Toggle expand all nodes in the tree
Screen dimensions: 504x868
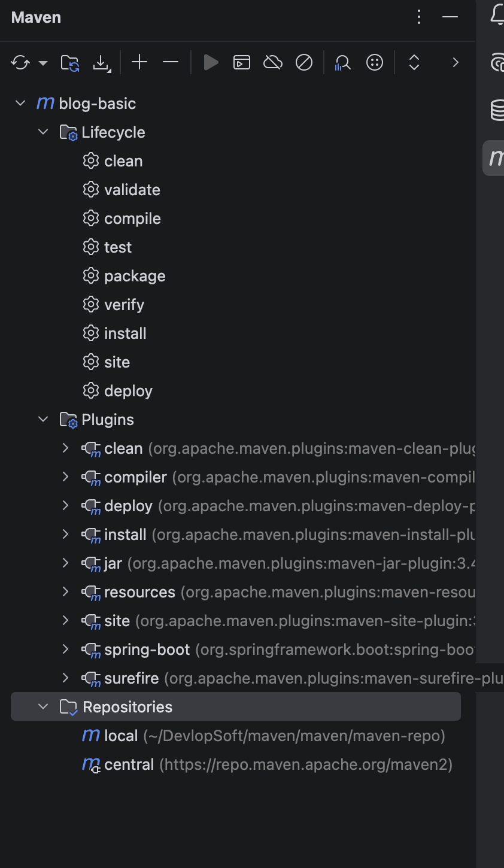[414, 62]
